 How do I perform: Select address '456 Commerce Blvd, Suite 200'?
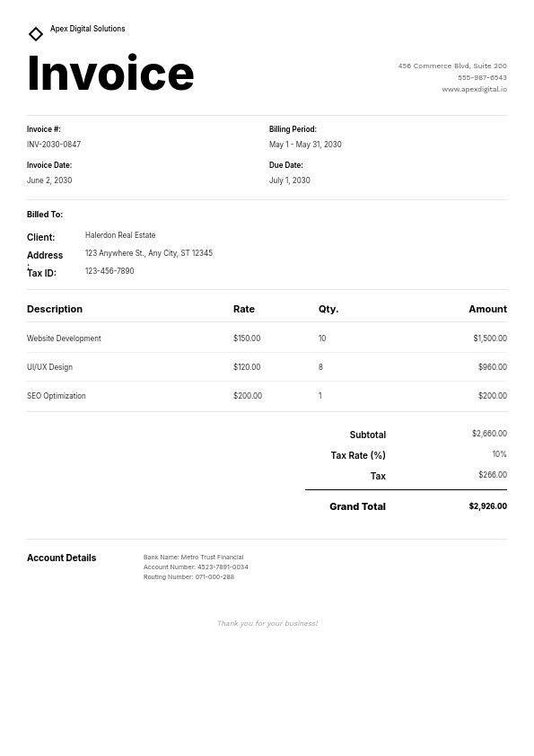click(x=452, y=66)
